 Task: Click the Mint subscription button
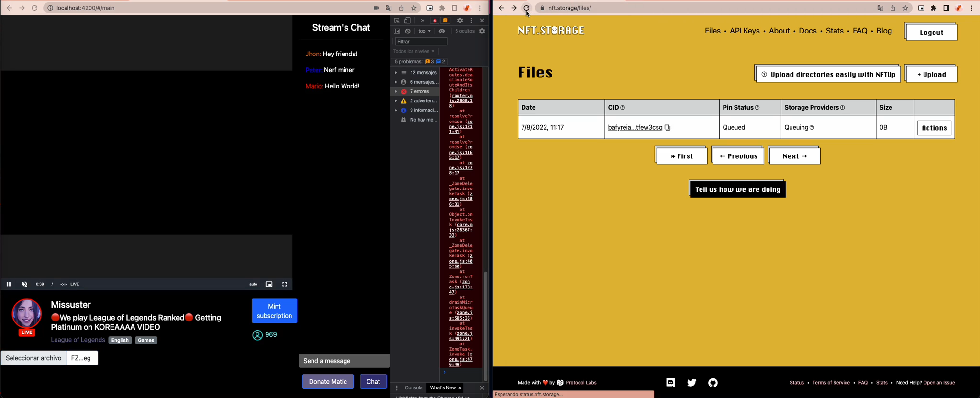[274, 311]
